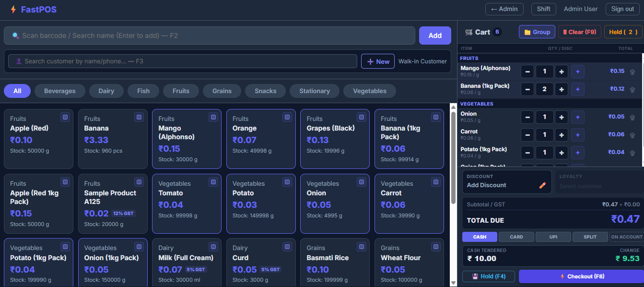Toggle Group view in cart
This screenshot has width=644, height=287.
click(x=537, y=32)
